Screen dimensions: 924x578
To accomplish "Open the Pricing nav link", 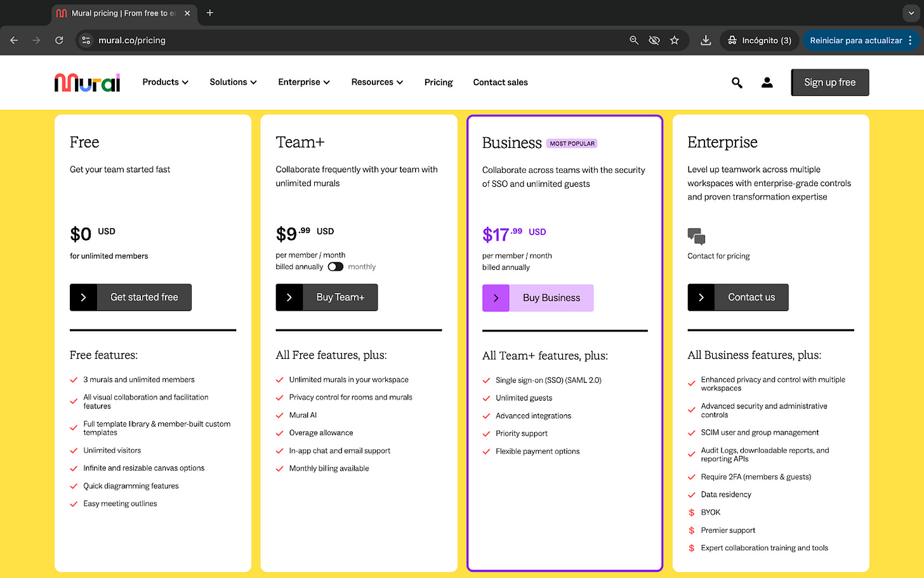I will tap(439, 82).
